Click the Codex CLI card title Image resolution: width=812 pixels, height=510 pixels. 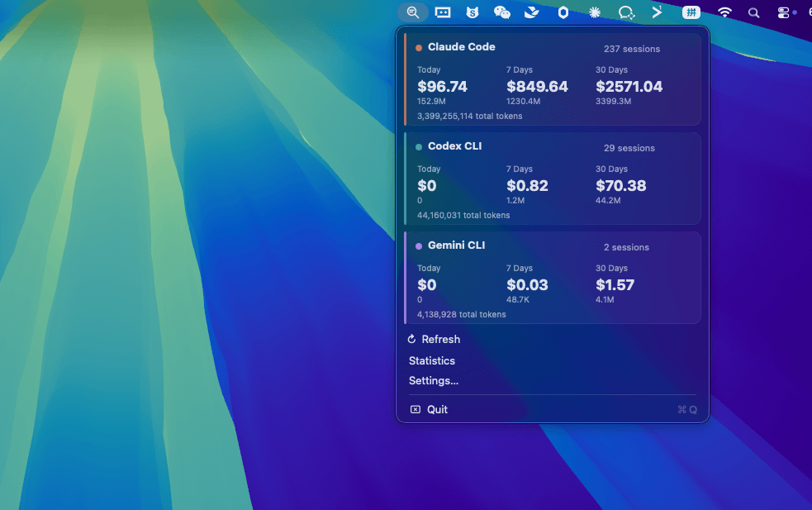pos(454,146)
